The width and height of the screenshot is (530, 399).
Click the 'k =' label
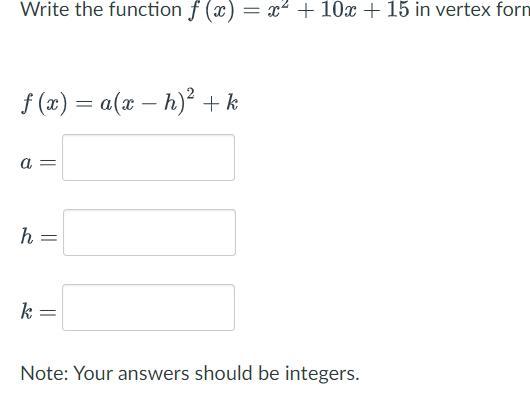click(38, 311)
